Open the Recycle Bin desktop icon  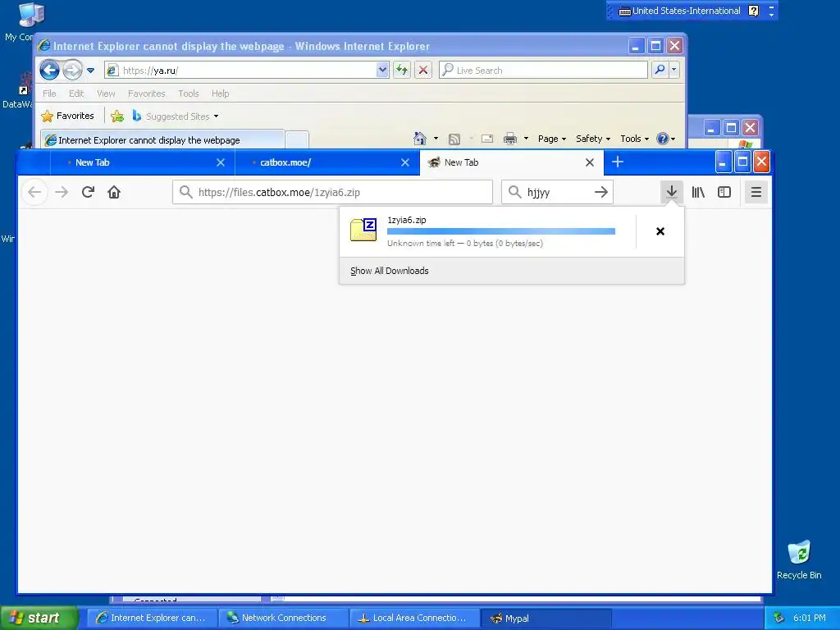[x=799, y=559]
